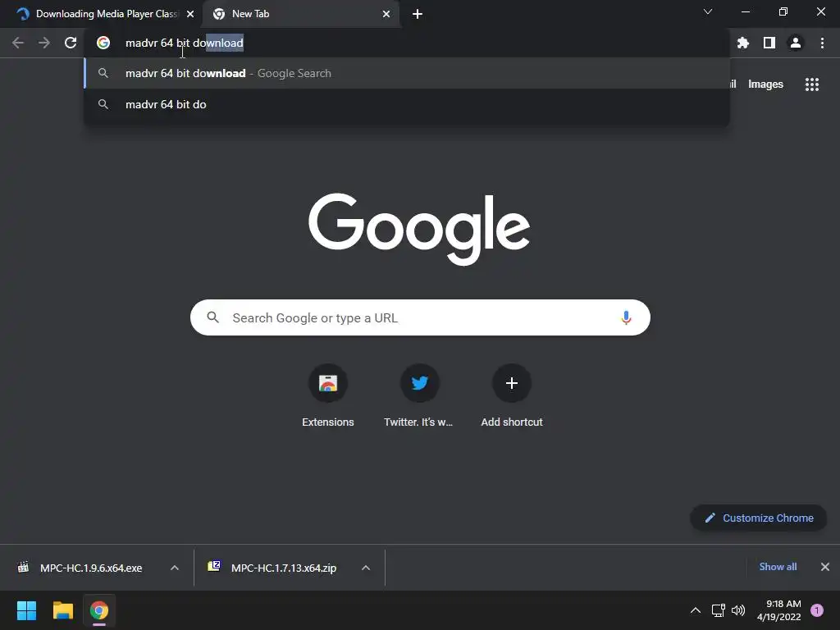Click in the Search Google or type a URL box

[420, 317]
